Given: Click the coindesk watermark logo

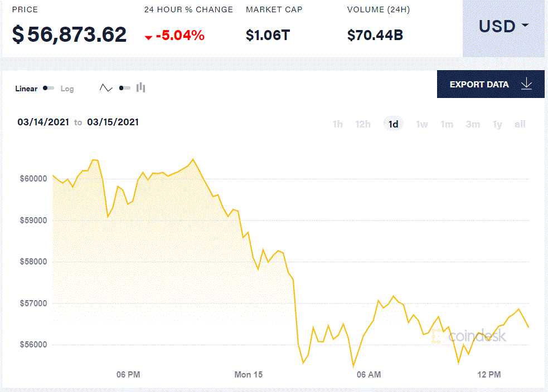Looking at the screenshot, I should tap(477, 336).
